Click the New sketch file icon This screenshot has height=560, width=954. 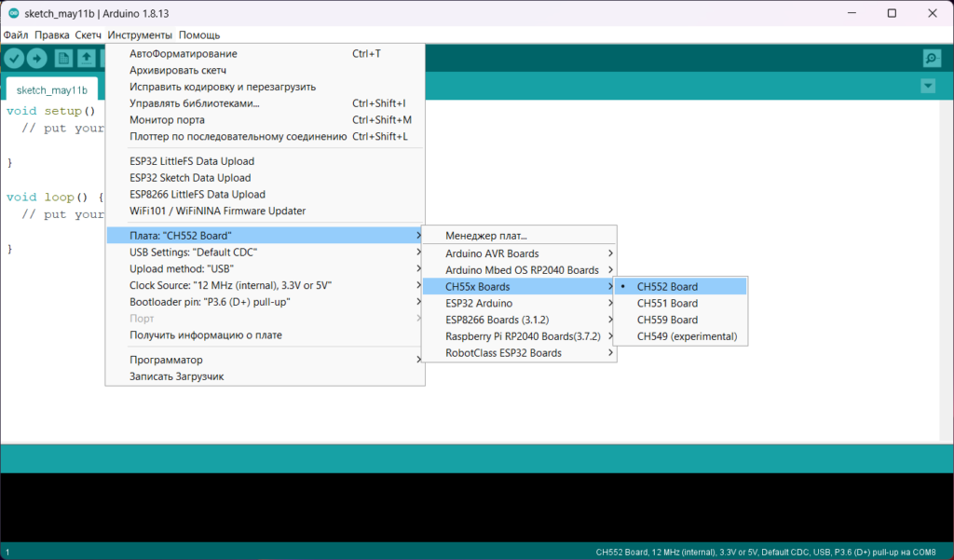click(x=63, y=59)
